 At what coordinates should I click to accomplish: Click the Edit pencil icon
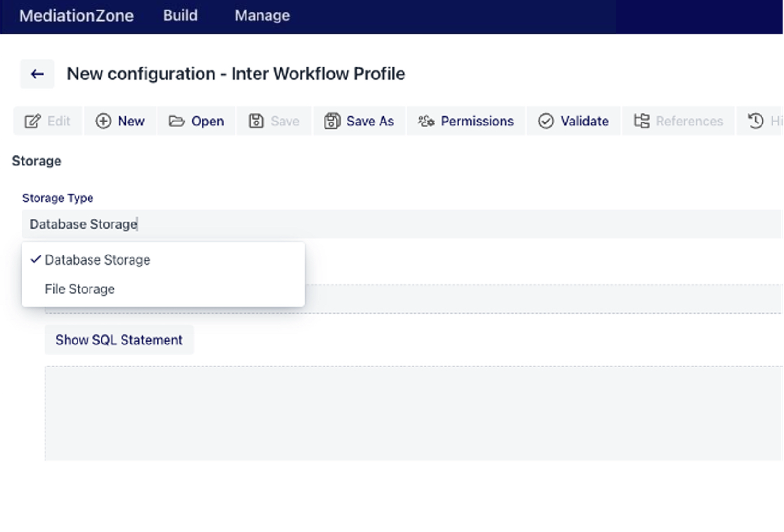click(x=33, y=121)
